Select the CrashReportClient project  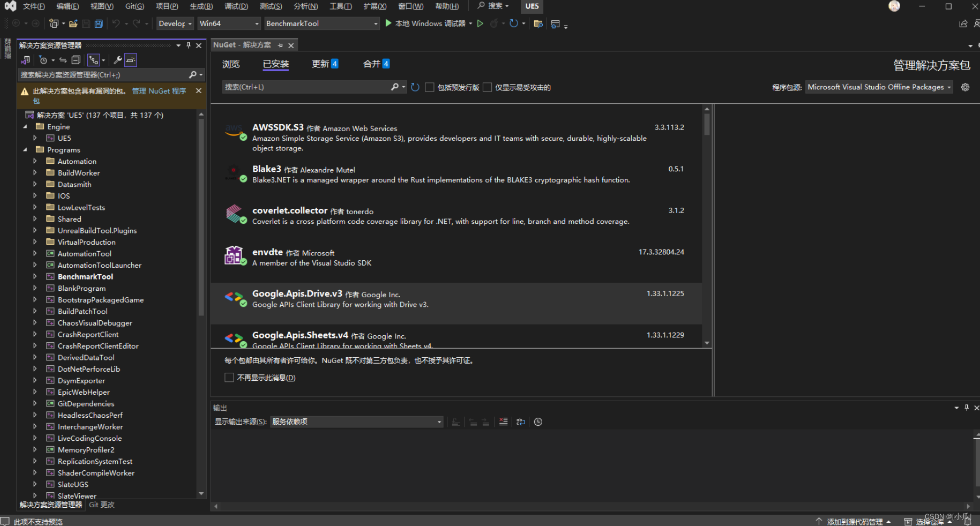tap(88, 334)
